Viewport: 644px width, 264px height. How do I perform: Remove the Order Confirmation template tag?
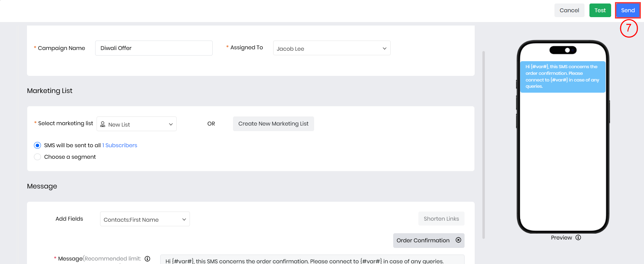(458, 240)
